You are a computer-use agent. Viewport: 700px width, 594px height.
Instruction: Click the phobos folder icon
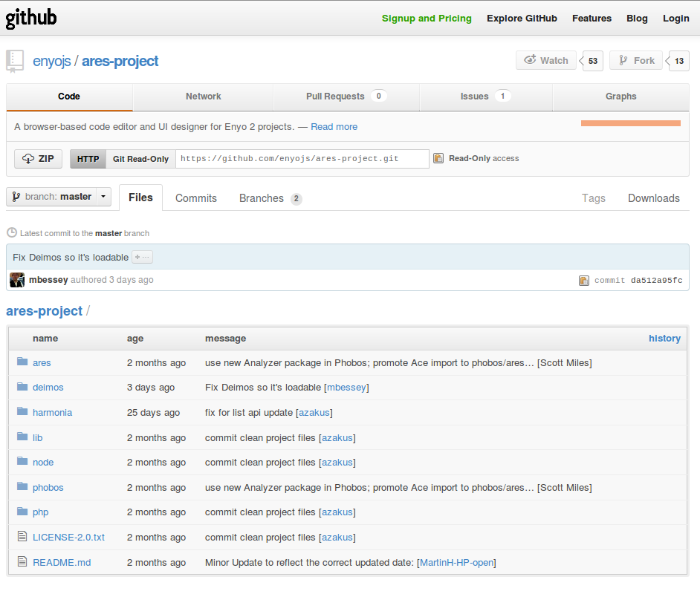[x=22, y=486]
